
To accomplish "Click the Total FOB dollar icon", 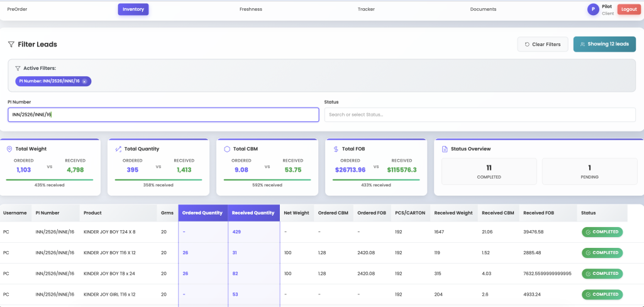I will click(x=336, y=149).
